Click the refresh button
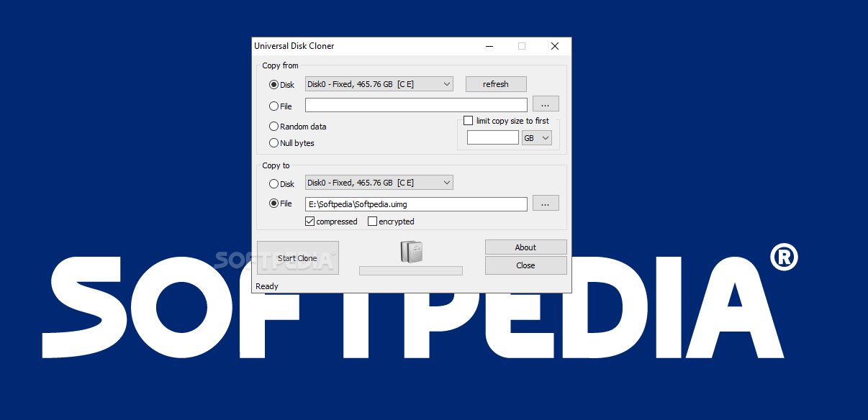Screen dimensions: 868x420 (496, 84)
